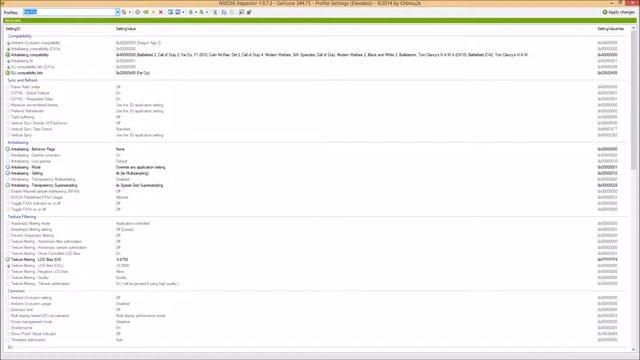Screen dimensions: 640x360
Task: Click gear icon of Antialiasing - Behavior Flags
Action: 8,149
